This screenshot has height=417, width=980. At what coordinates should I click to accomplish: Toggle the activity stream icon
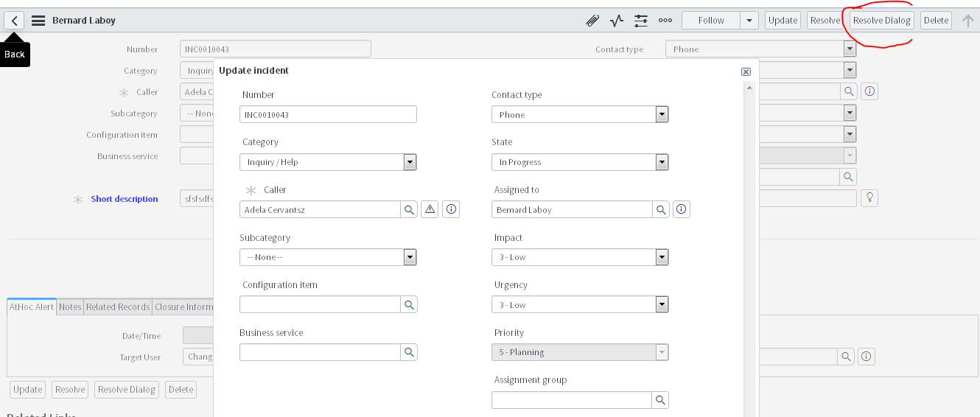617,21
